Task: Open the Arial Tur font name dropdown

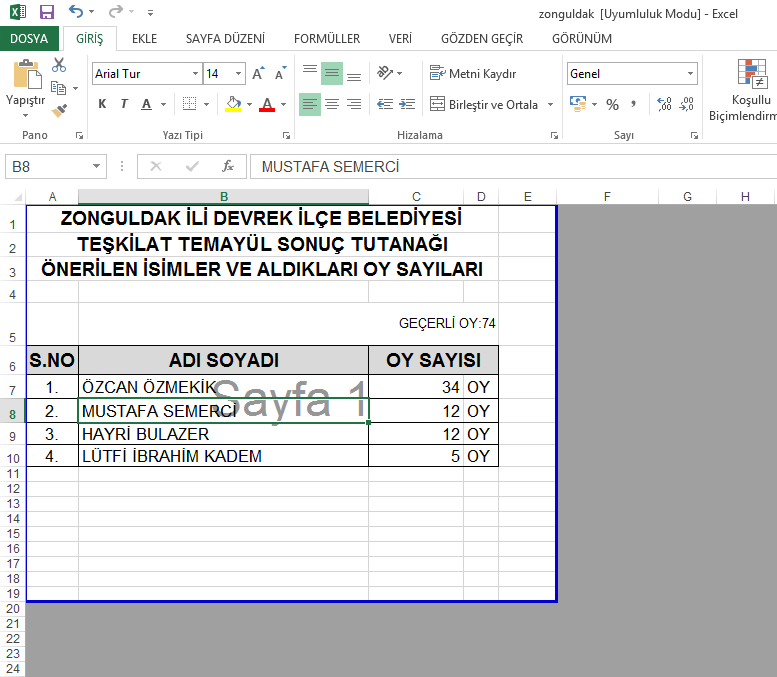Action: 195,73
